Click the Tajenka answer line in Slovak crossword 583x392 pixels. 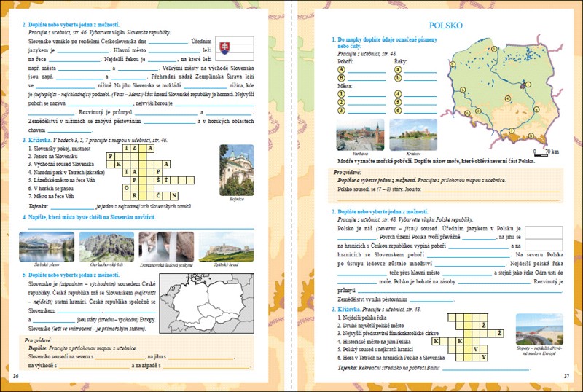coord(72,208)
